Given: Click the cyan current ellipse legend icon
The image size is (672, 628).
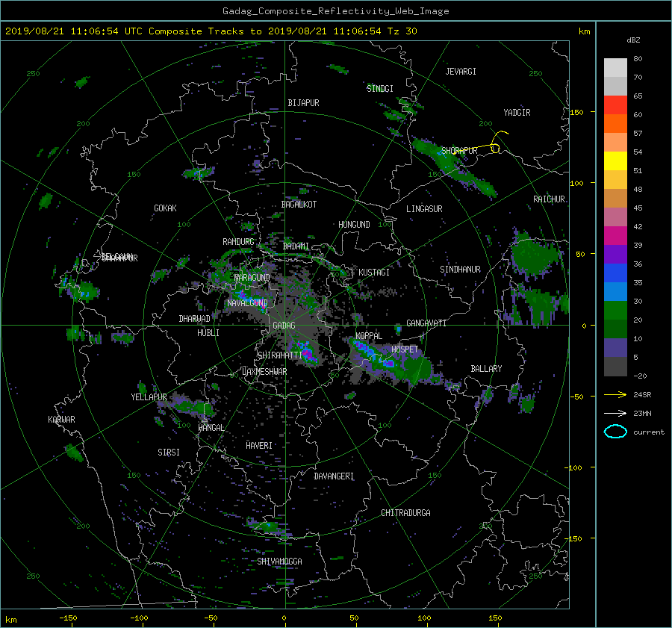Looking at the screenshot, I should (615, 432).
